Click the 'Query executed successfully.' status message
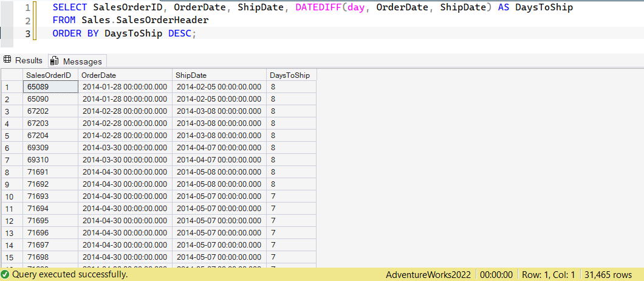Screen dimensions: 644x281 click(x=70, y=274)
